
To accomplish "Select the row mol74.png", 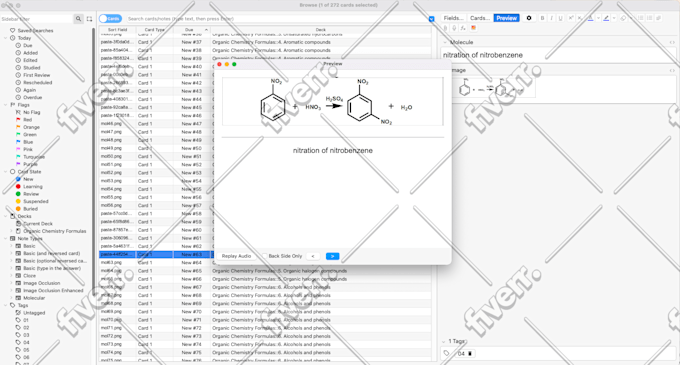I will 265,352.
